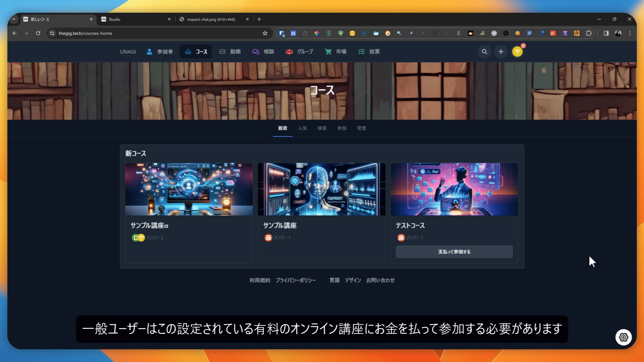Click the plus create button in navbar
Viewport: 644px width, 362px height.
tap(501, 52)
